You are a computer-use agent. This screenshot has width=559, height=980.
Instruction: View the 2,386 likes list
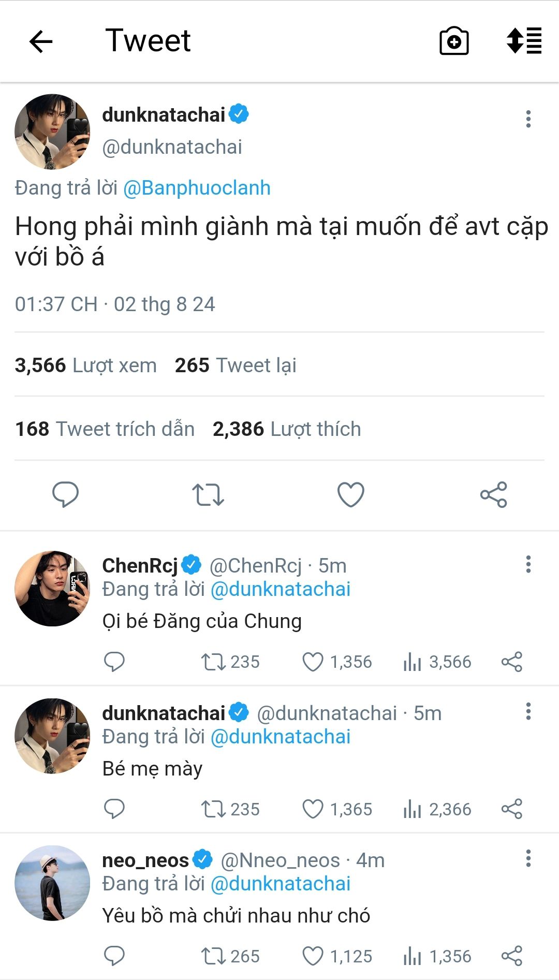(287, 429)
